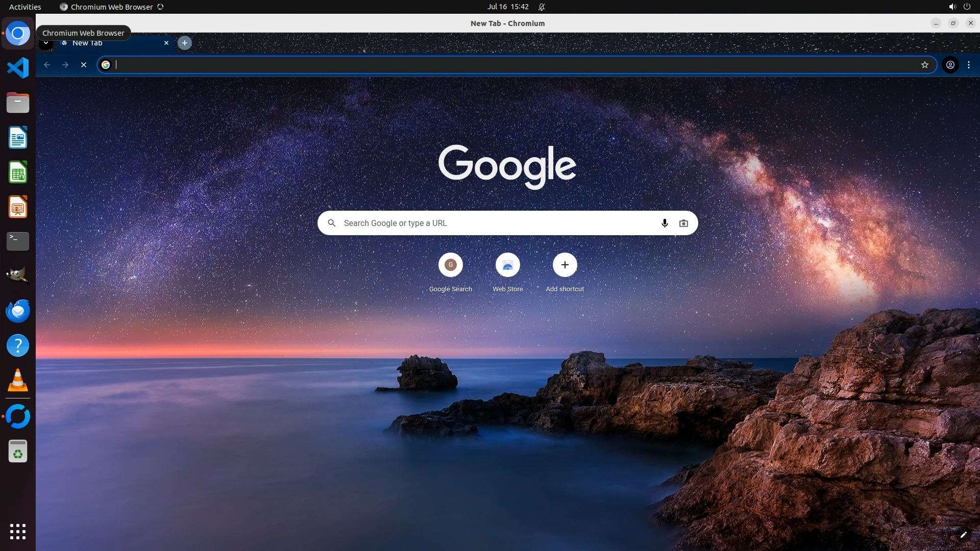Click the Customize Chromium pencil icon

pyautogui.click(x=963, y=535)
